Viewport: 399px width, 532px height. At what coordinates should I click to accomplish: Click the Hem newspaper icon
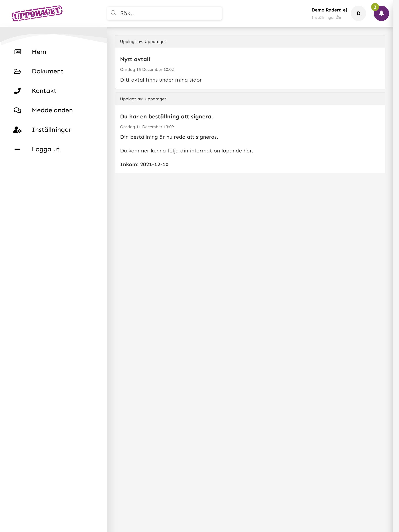pos(17,52)
